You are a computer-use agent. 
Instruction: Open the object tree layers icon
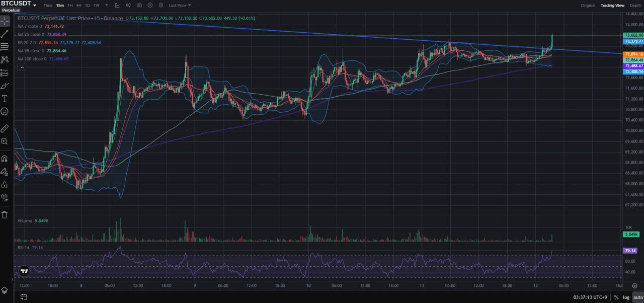click(x=5, y=290)
